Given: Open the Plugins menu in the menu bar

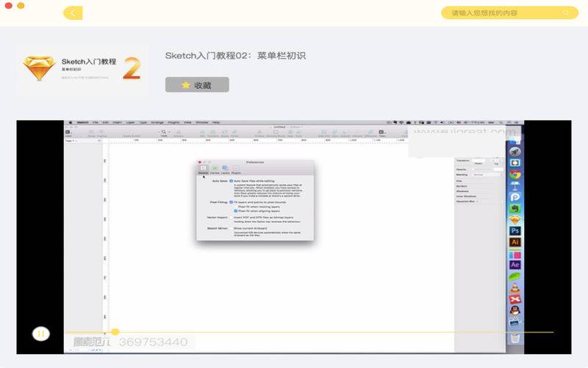Looking at the screenshot, I should coord(173,122).
